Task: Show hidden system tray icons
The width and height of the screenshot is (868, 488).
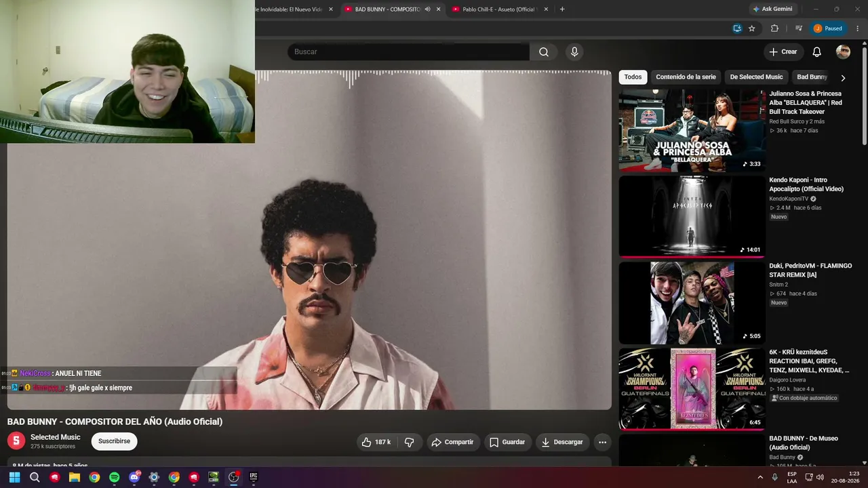Action: pyautogui.click(x=759, y=477)
